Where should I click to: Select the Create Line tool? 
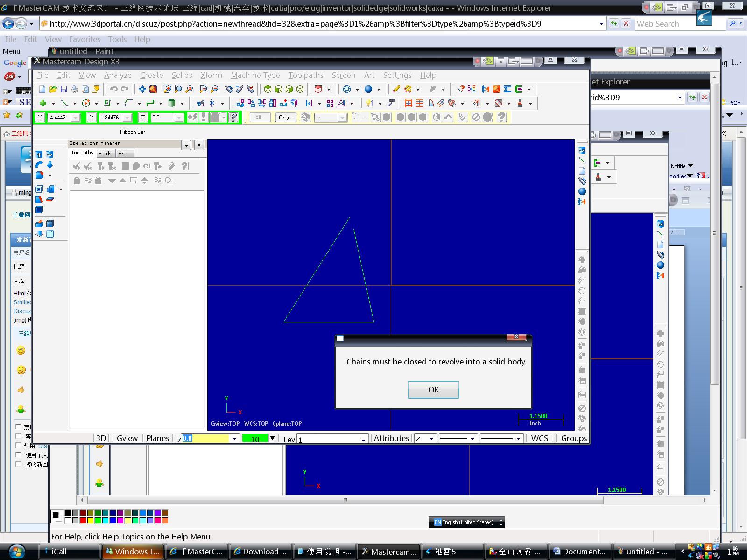coord(64,103)
